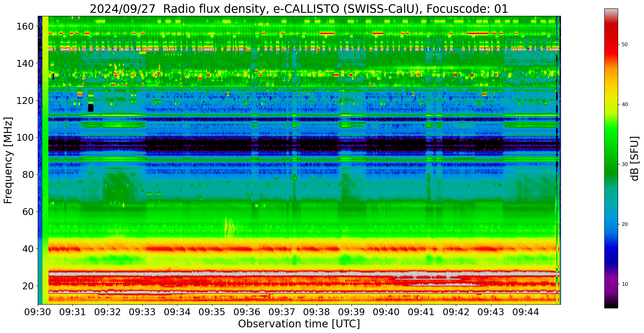Image resolution: width=644 pixels, height=333 pixels.
Task: Click the 09:33 time tick label
Action: tap(142, 312)
